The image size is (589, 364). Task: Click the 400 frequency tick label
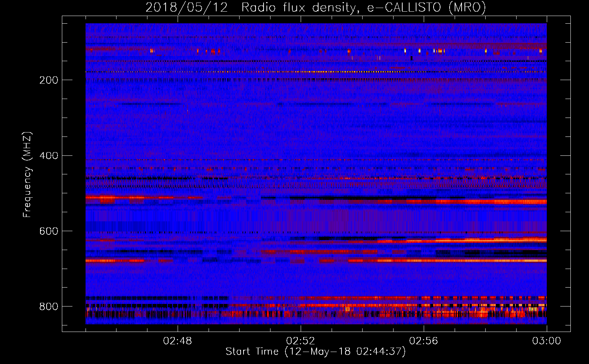[x=49, y=156]
